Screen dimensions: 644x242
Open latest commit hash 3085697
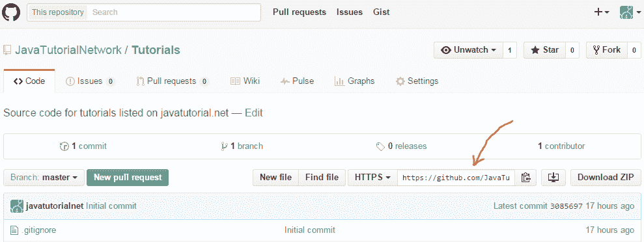[567, 206]
